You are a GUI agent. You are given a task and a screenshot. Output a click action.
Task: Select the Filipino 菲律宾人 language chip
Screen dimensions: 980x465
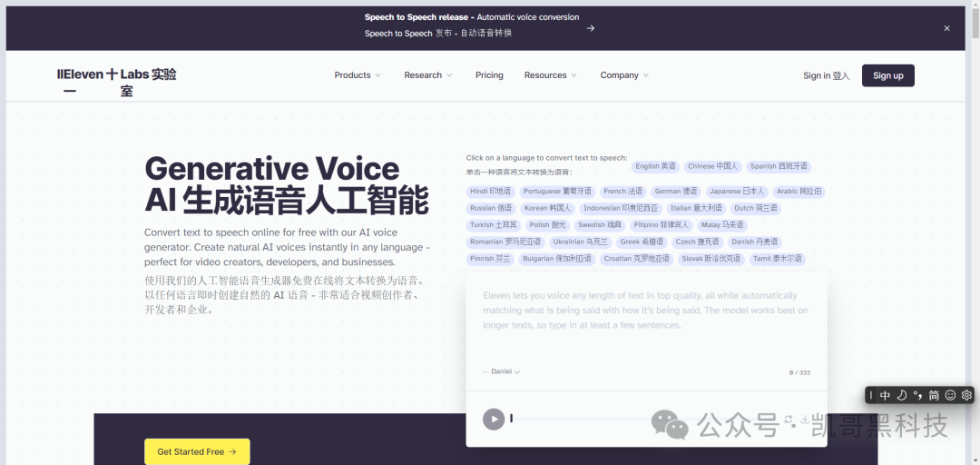661,225
